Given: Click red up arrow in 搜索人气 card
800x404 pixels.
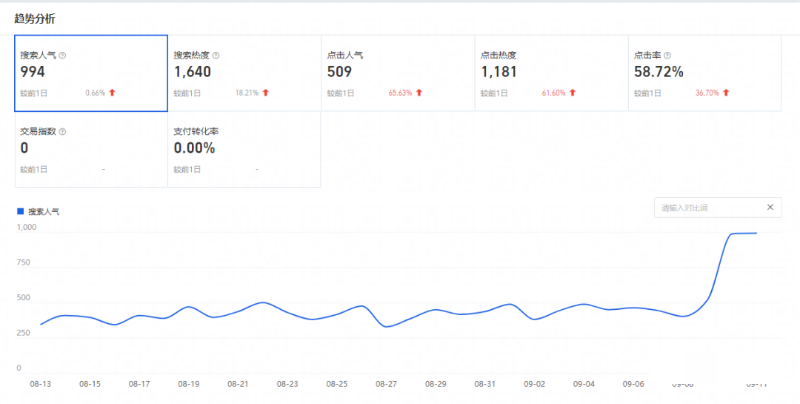Looking at the screenshot, I should pyautogui.click(x=112, y=93).
